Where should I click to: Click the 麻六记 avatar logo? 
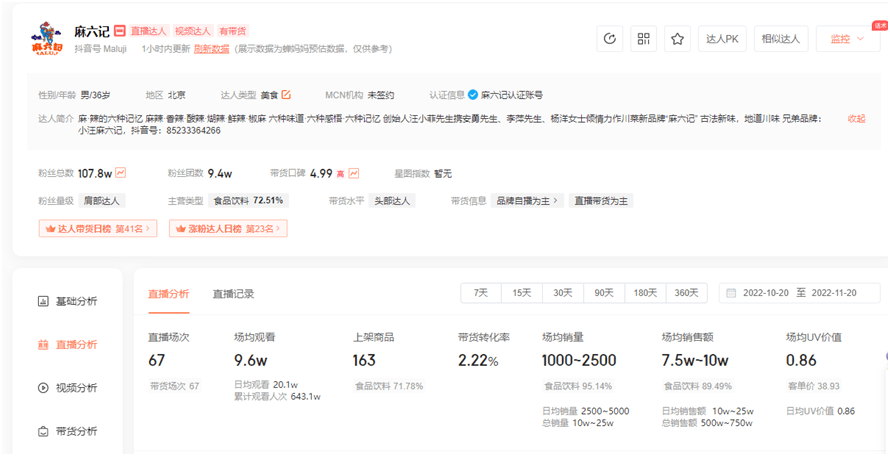pyautogui.click(x=48, y=39)
